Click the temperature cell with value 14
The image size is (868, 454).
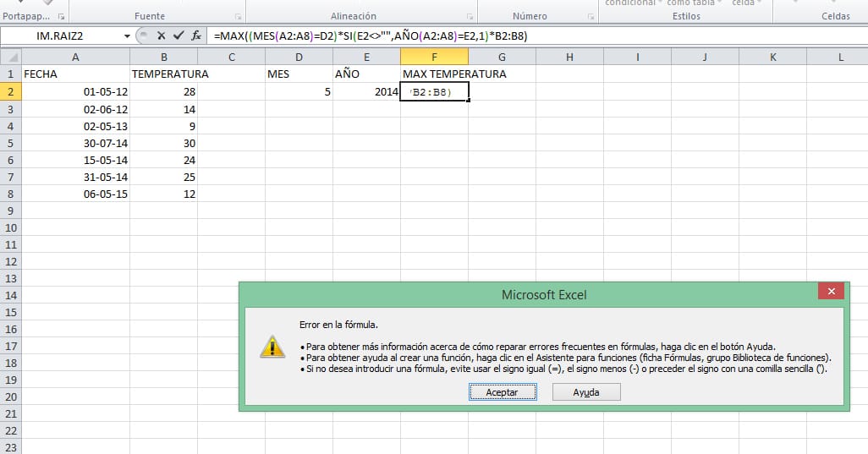tap(164, 110)
